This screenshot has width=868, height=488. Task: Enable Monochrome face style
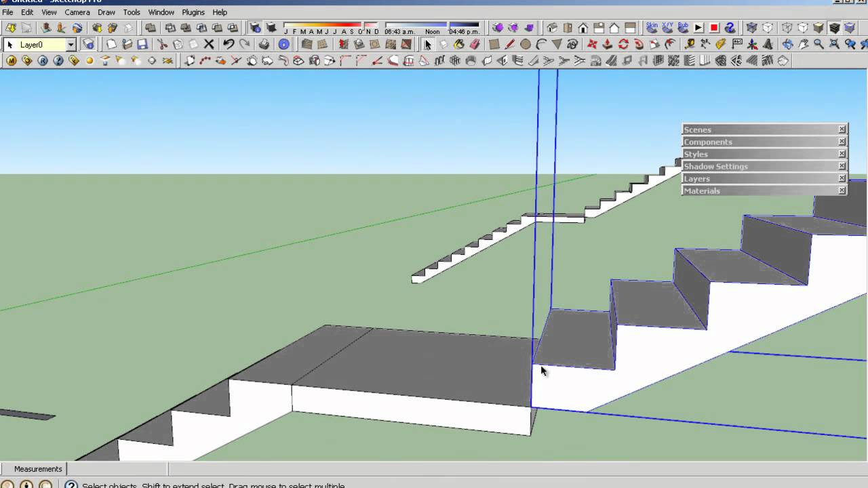coord(850,28)
